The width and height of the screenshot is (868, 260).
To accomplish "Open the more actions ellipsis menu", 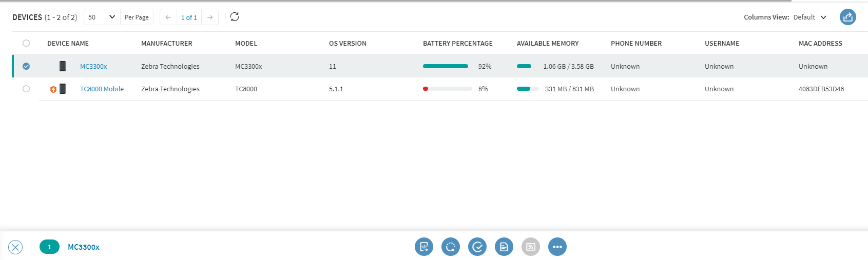I will pos(557,247).
